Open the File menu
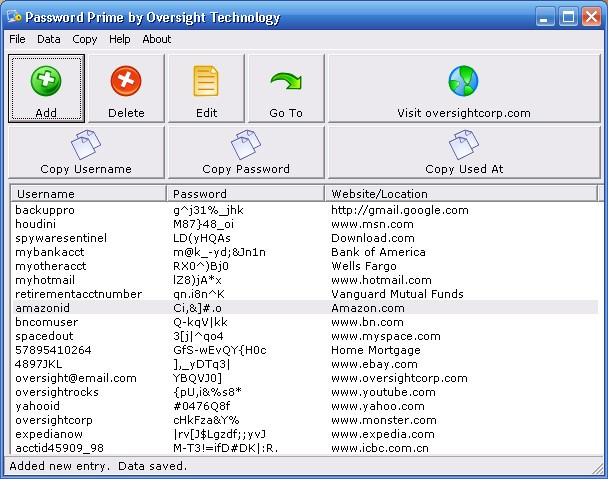 (17, 39)
